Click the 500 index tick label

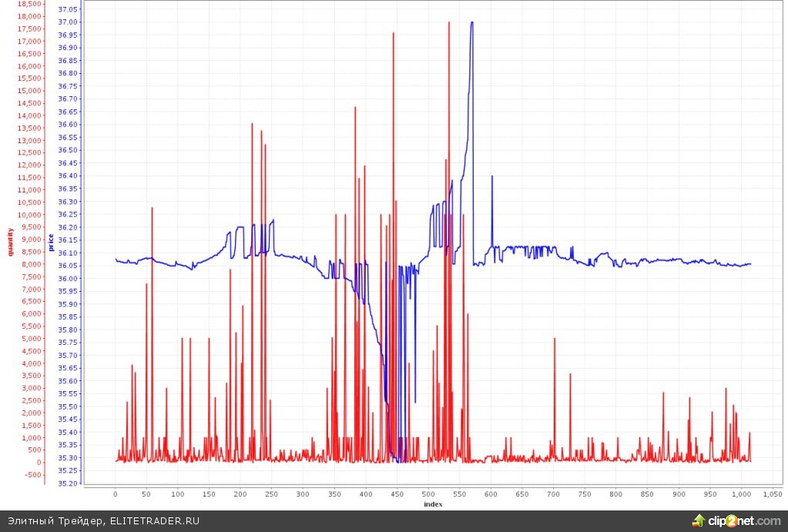coord(428,494)
